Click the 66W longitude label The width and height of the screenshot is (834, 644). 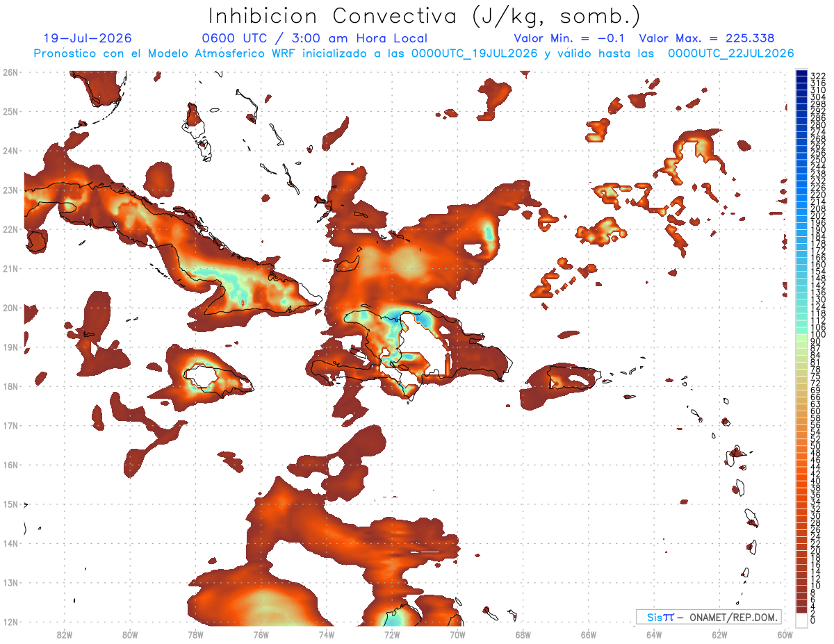[x=588, y=634]
